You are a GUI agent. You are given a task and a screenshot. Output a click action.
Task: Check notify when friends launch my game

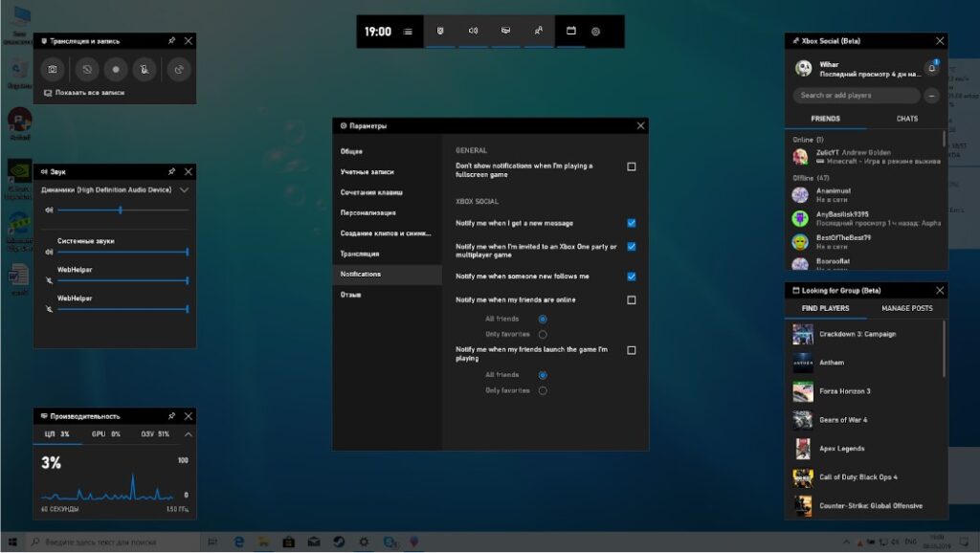coord(632,350)
